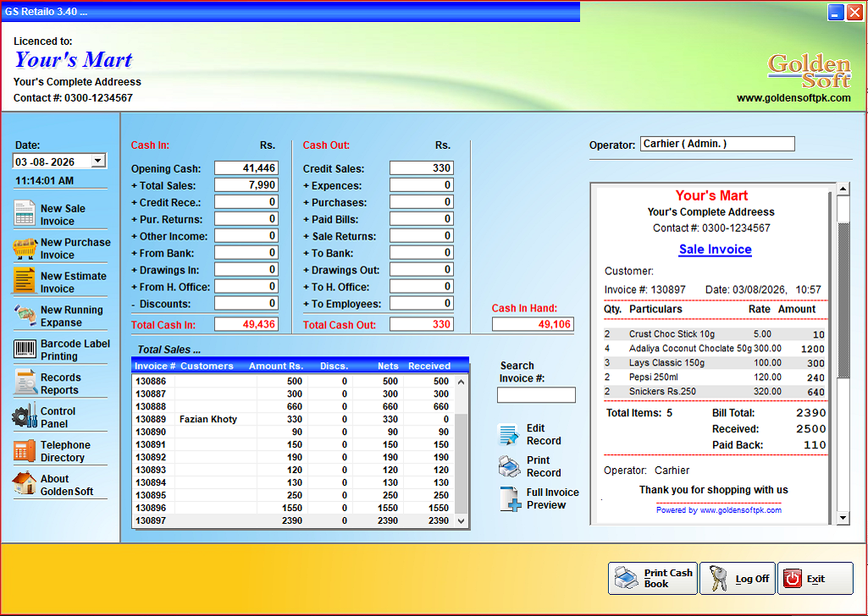Click the Adaliya Coconut Choclate 50g line
868x616 pixels.
(715, 349)
